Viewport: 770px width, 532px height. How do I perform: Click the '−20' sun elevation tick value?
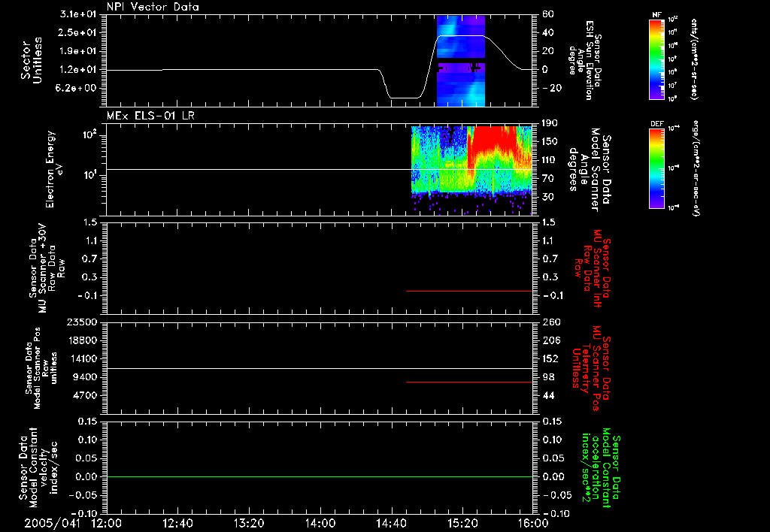click(550, 88)
